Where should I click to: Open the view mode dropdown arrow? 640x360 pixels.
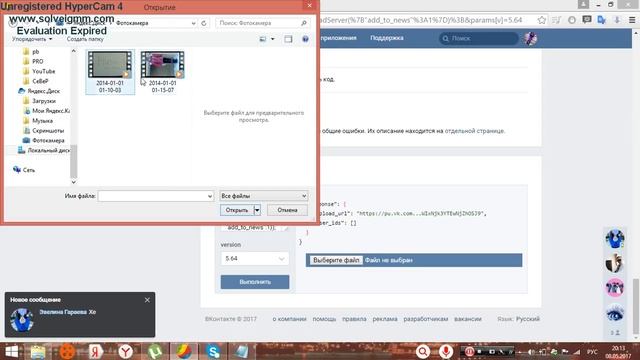click(273, 39)
